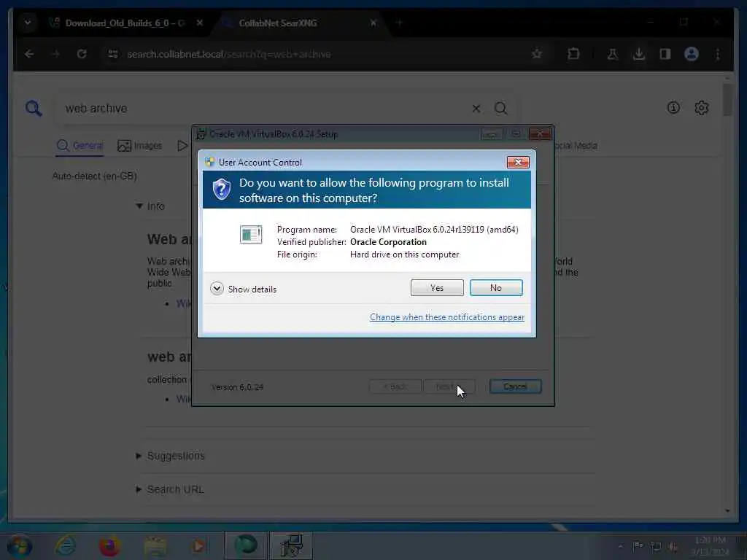Viewport: 747px width, 560px height.
Task: Open Change when these notifications appear link
Action: click(447, 317)
